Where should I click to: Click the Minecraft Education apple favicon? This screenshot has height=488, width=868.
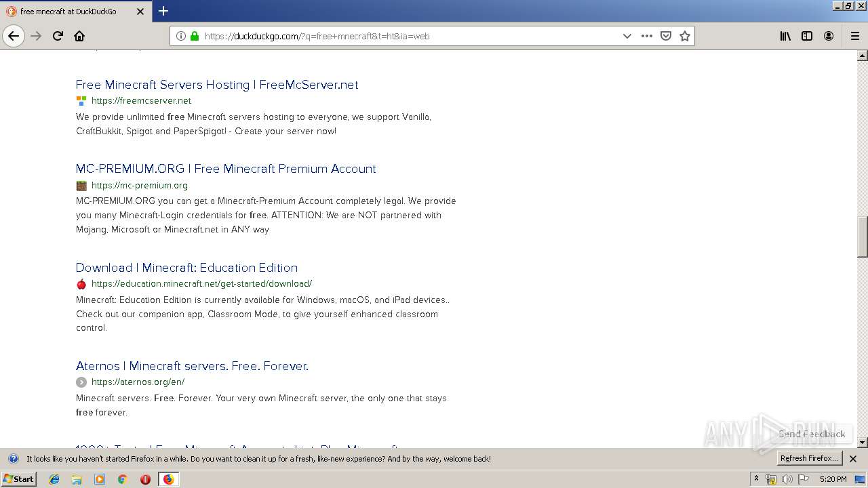[81, 284]
